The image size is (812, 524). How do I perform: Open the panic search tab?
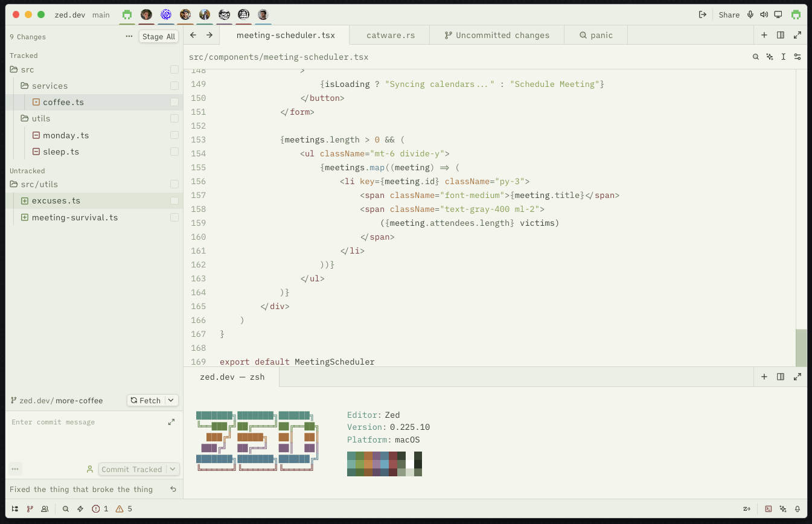tap(596, 35)
